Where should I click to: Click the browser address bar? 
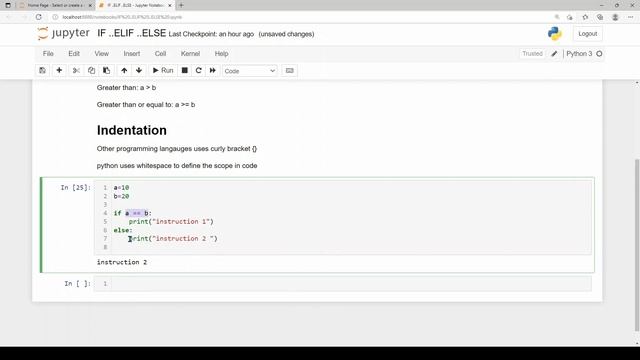coord(302,17)
